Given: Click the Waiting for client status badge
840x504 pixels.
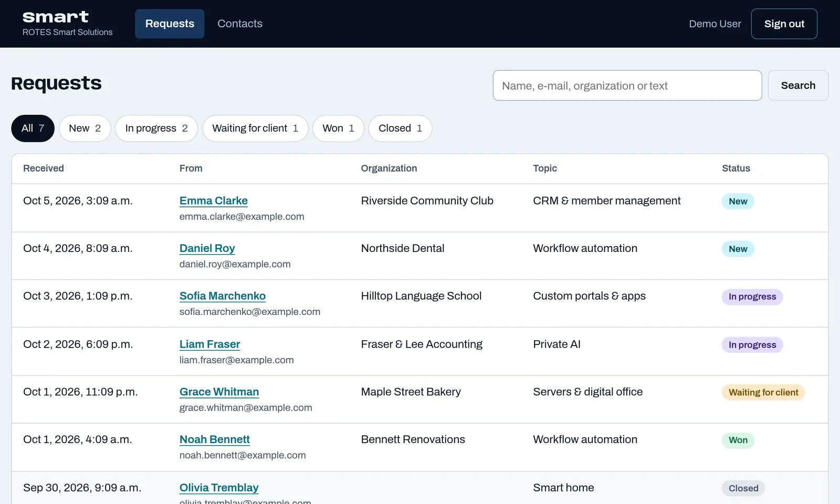Looking at the screenshot, I should point(763,393).
